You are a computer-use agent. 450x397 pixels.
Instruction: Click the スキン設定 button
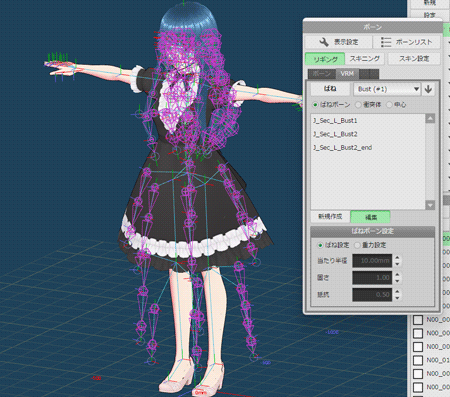(x=414, y=59)
